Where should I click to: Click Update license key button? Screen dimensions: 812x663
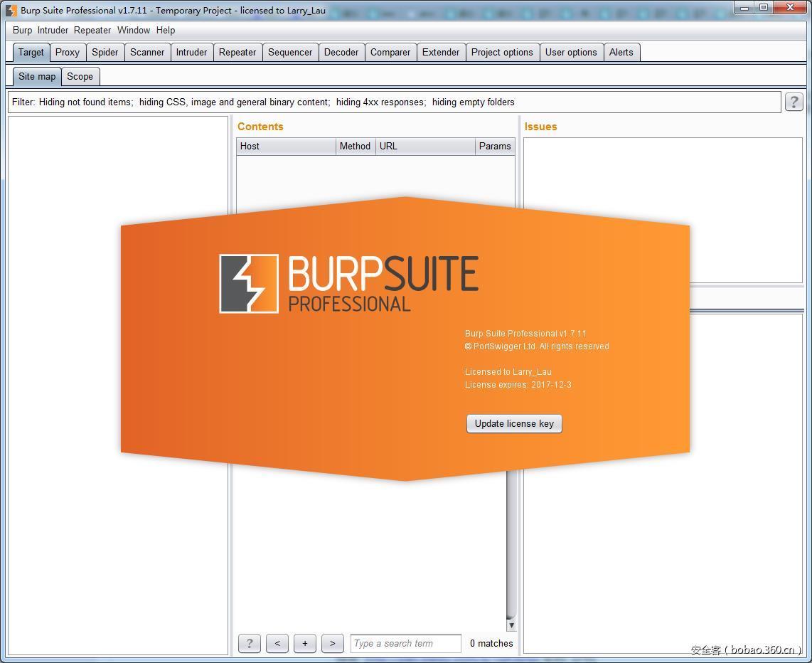click(x=514, y=424)
